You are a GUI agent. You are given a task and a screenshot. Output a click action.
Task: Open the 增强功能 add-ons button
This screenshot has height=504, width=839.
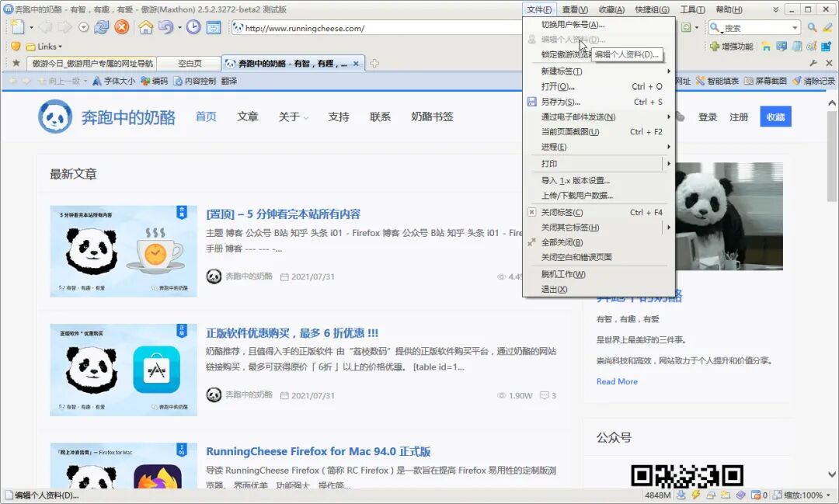[731, 47]
